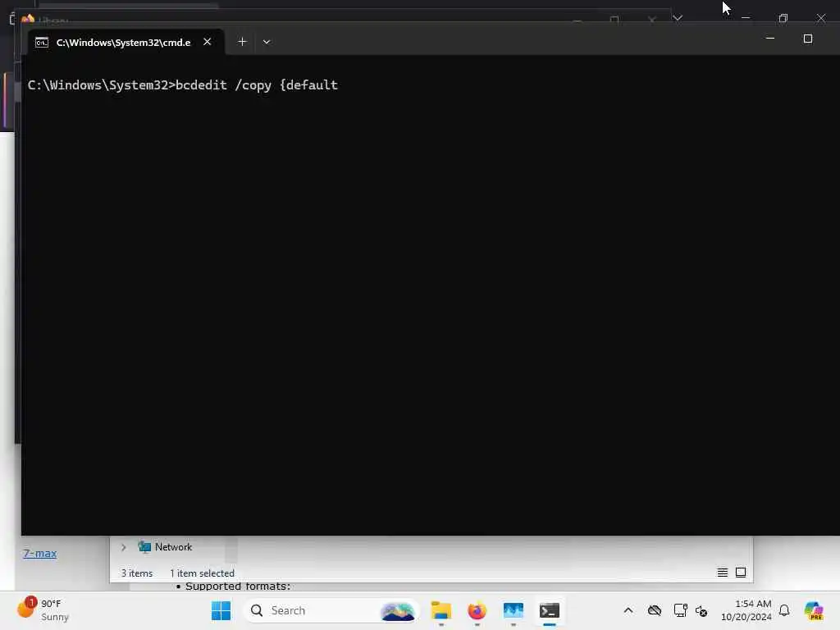Image resolution: width=840 pixels, height=630 pixels.
Task: Open File Explorer from taskbar
Action: click(x=441, y=610)
